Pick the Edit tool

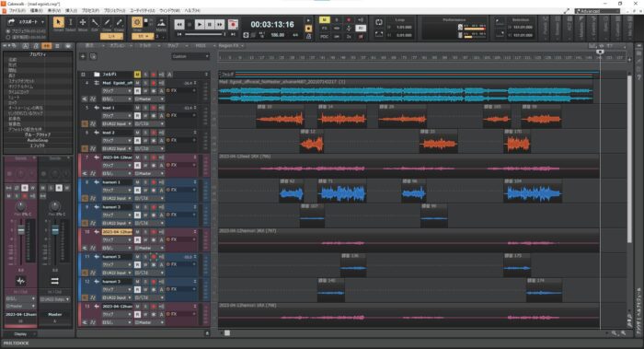[x=95, y=23]
